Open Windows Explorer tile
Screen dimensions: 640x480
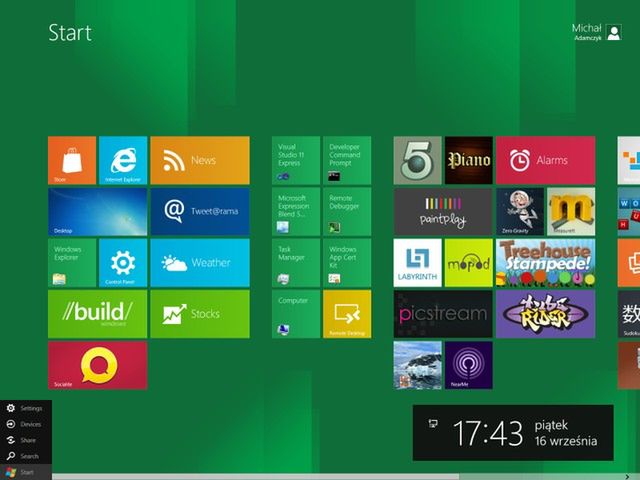72,263
